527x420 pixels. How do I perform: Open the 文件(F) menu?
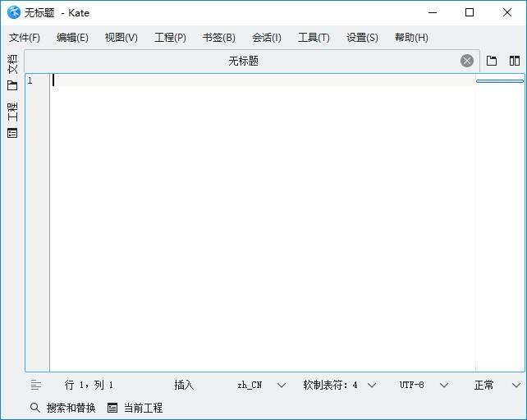[24, 37]
